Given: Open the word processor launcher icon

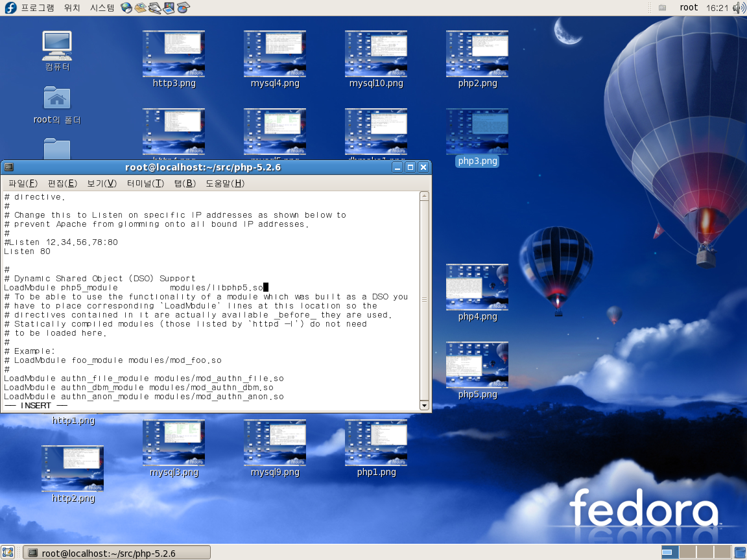Looking at the screenshot, I should coord(155,8).
